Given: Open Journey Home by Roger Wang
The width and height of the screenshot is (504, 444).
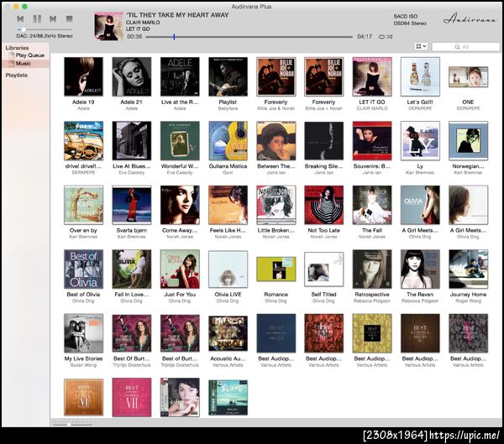Looking at the screenshot, I should click(469, 269).
